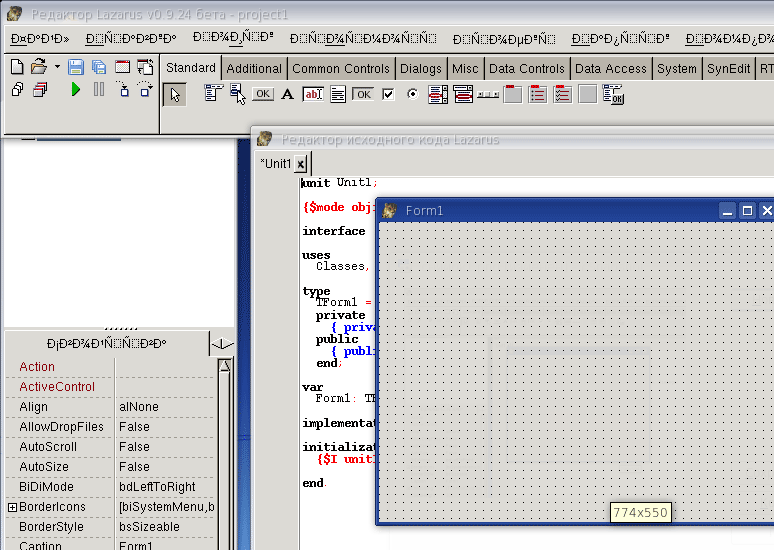Expand the BorderIcons property
Screen dimensions: 774x550
[12, 507]
